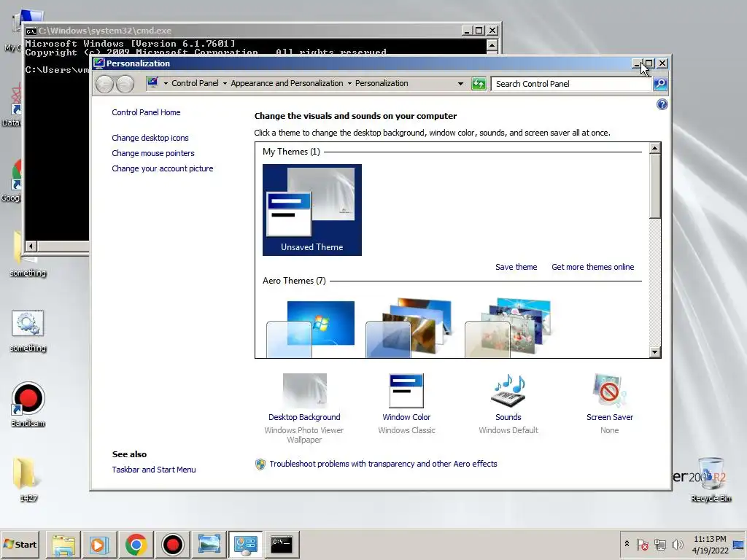Click the help question mark icon
This screenshot has width=747, height=560.
pos(662,104)
